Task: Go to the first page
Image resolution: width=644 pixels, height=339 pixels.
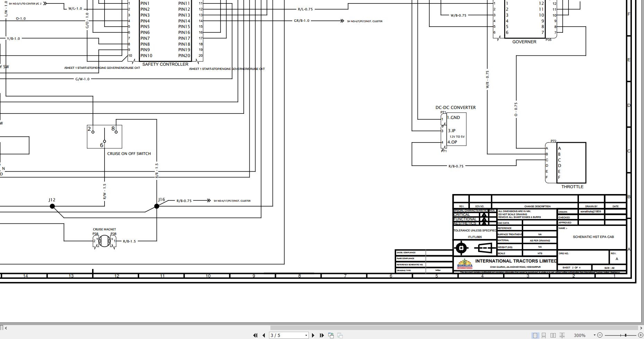Action: click(256, 335)
